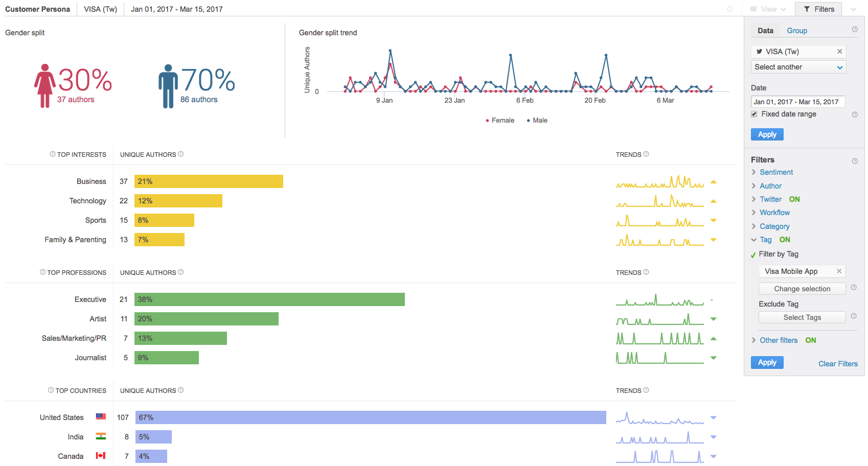Click Sales/Marketing/PR trend up arrow
The height and width of the screenshot is (466, 868).
714,338
